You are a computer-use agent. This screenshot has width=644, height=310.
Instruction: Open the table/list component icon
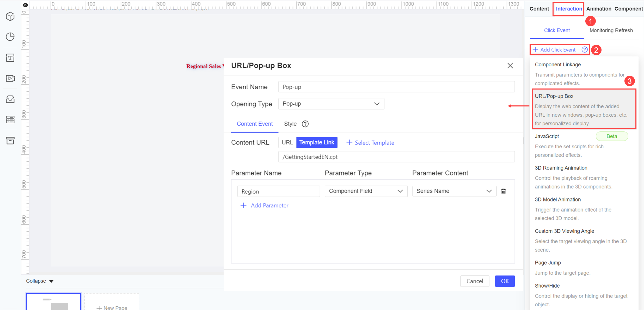(x=10, y=120)
